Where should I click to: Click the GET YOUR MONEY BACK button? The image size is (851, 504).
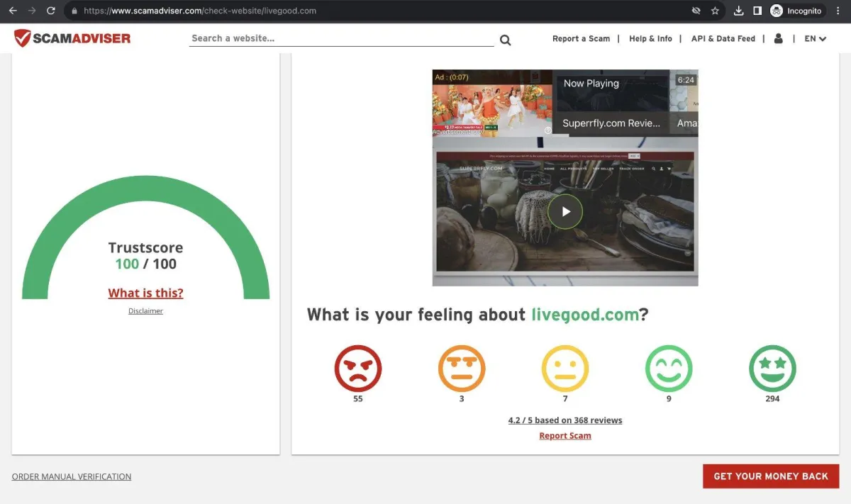tap(771, 476)
